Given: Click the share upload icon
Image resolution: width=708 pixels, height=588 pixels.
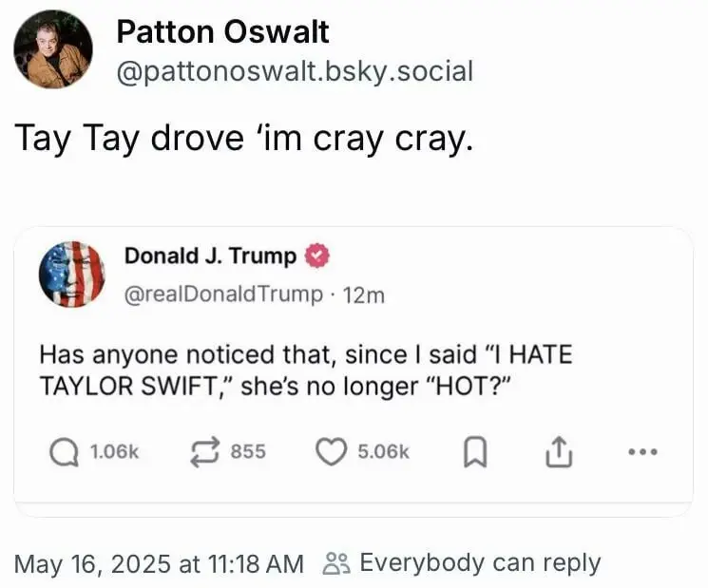Looking at the screenshot, I should click(556, 453).
